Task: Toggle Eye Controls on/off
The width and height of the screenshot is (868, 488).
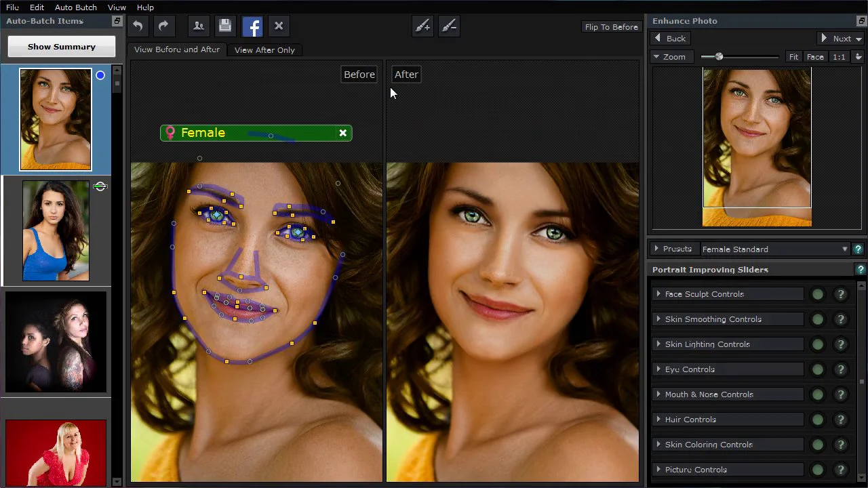Action: [x=818, y=369]
